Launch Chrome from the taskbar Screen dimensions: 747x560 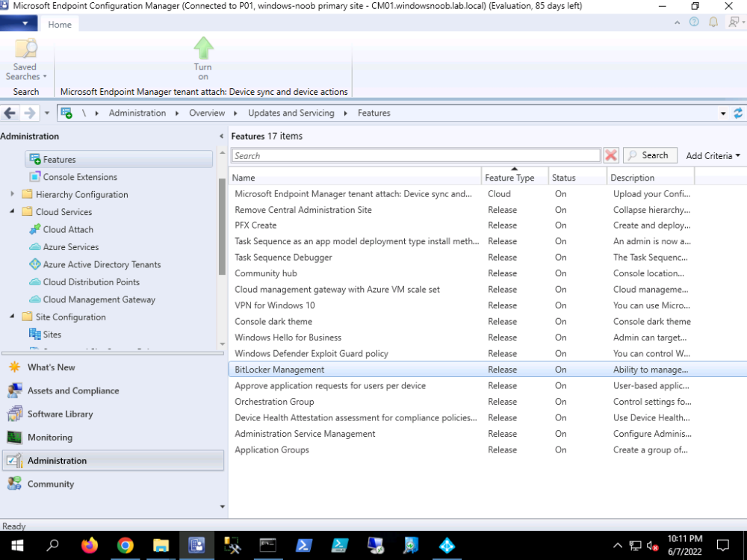(x=125, y=545)
